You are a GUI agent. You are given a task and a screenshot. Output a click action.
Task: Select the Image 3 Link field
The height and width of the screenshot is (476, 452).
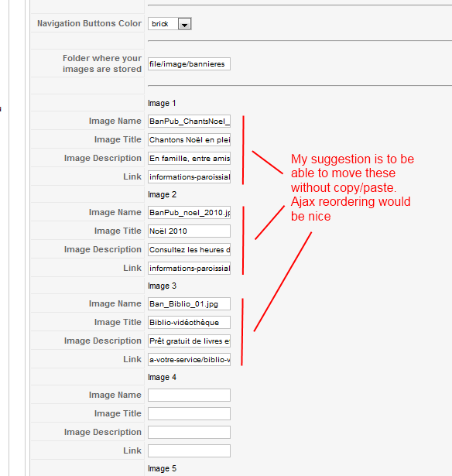click(x=189, y=359)
